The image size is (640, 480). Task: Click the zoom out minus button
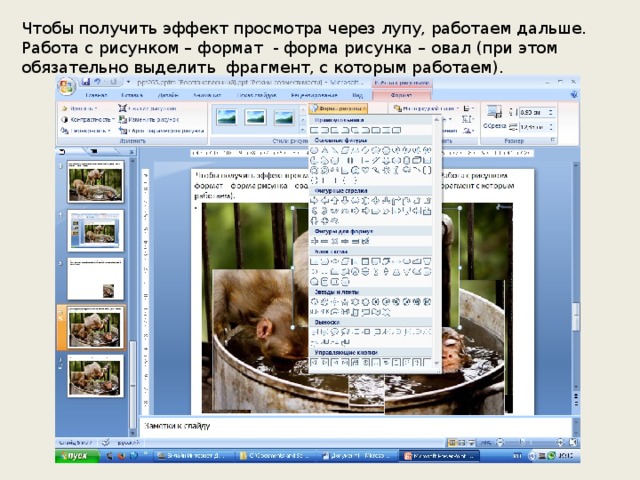click(500, 442)
